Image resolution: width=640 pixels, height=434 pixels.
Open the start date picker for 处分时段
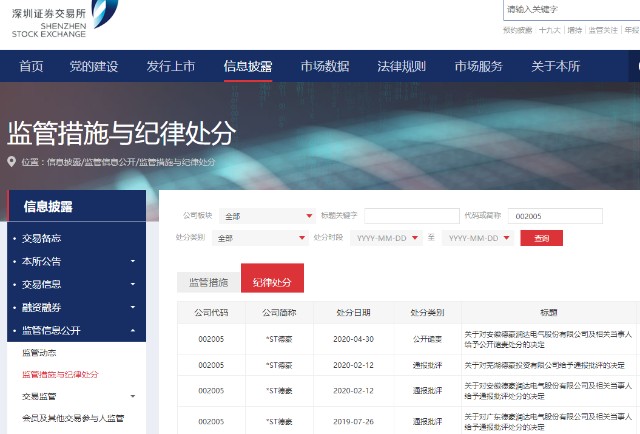pyautogui.click(x=385, y=238)
